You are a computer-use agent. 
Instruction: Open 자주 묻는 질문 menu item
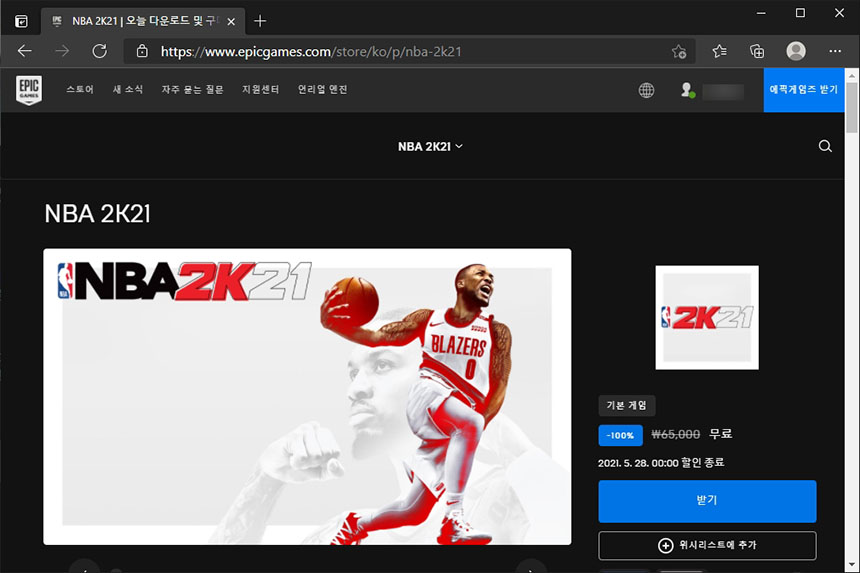(193, 89)
